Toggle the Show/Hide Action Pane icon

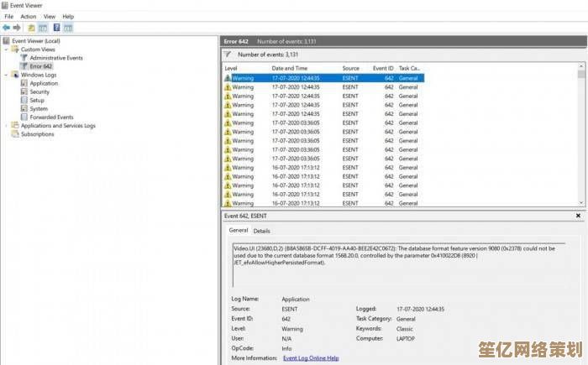pos(68,28)
